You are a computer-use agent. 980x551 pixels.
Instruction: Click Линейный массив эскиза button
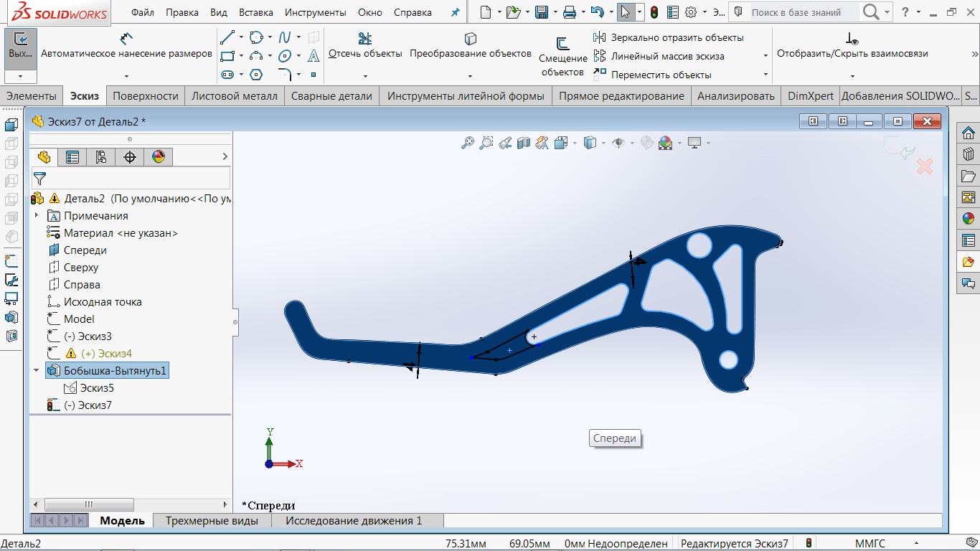click(x=667, y=56)
